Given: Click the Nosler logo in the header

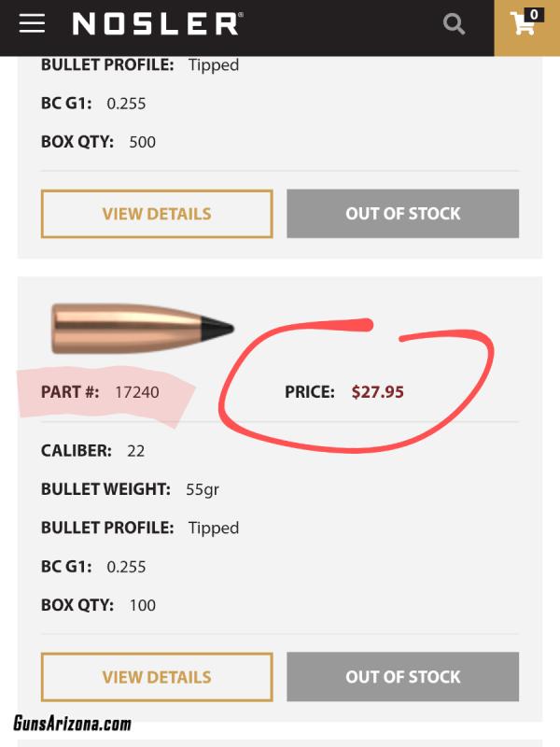Looking at the screenshot, I should [158, 23].
